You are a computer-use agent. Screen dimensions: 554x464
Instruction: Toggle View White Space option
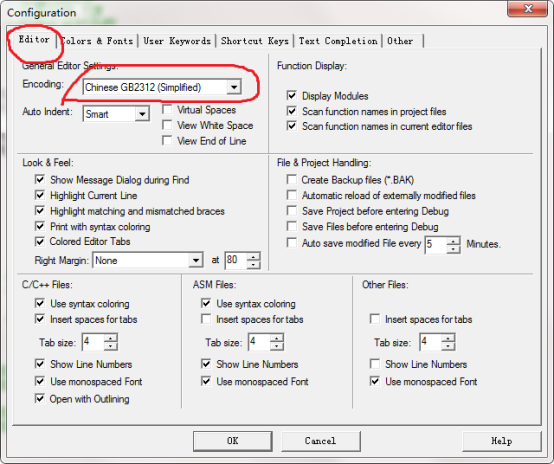167,125
